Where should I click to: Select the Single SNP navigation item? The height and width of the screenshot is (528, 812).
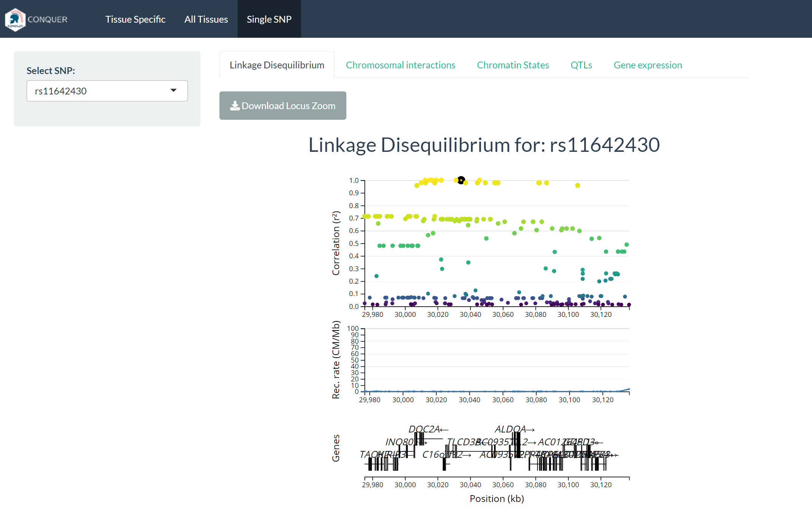269,19
